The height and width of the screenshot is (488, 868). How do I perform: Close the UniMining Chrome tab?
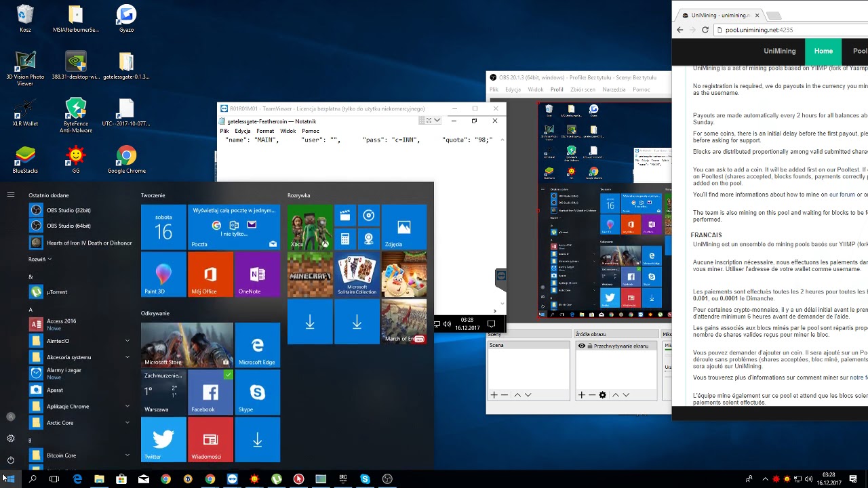[757, 15]
